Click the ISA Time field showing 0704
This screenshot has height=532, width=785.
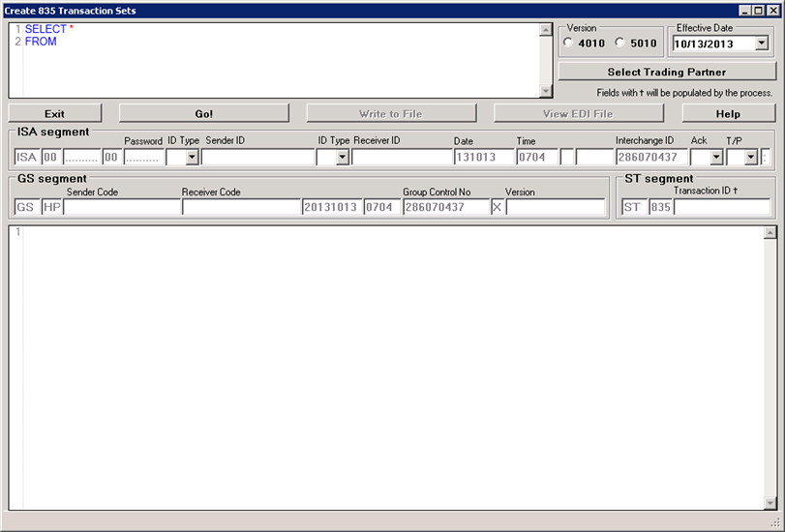(537, 157)
